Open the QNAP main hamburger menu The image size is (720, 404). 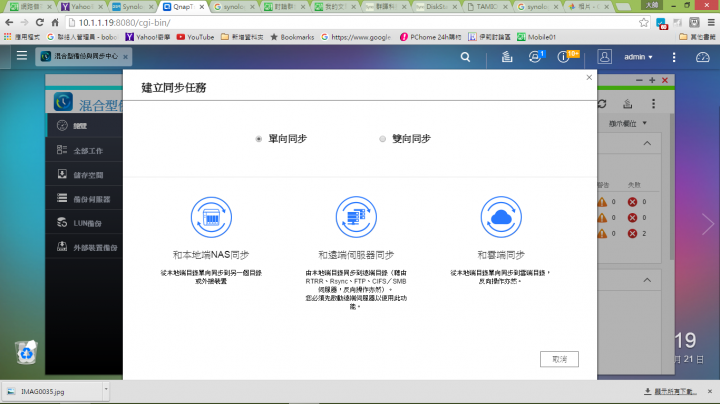[x=22, y=56]
